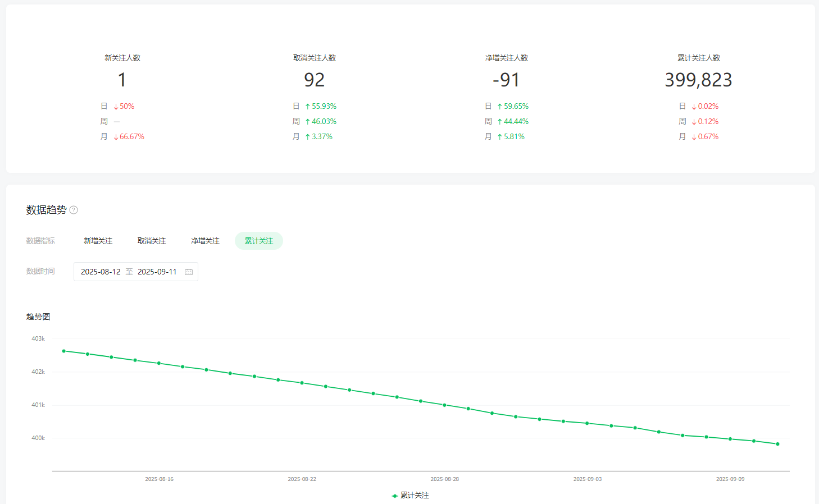819x504 pixels.
Task: Select the 取消关注 metric tab
Action: 152,241
